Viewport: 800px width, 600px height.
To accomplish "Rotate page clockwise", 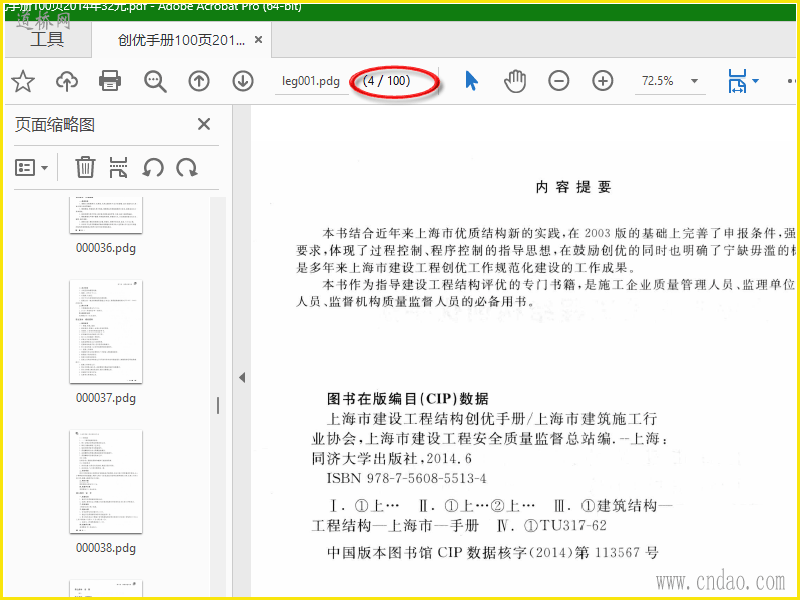I will [187, 167].
